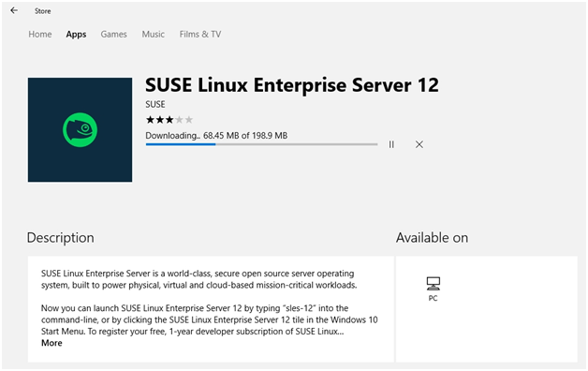Go back using the arrow icon
This screenshot has height=371, width=588.
(14, 10)
